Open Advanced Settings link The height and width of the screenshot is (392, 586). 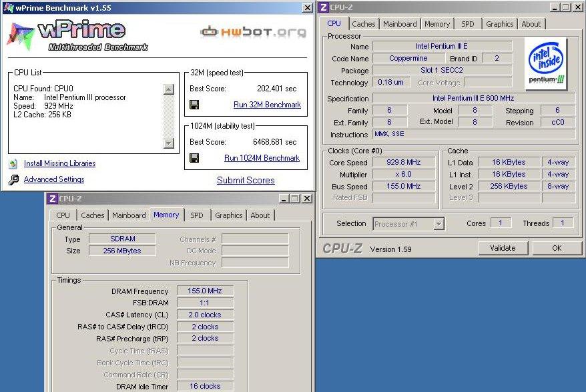click(54, 179)
